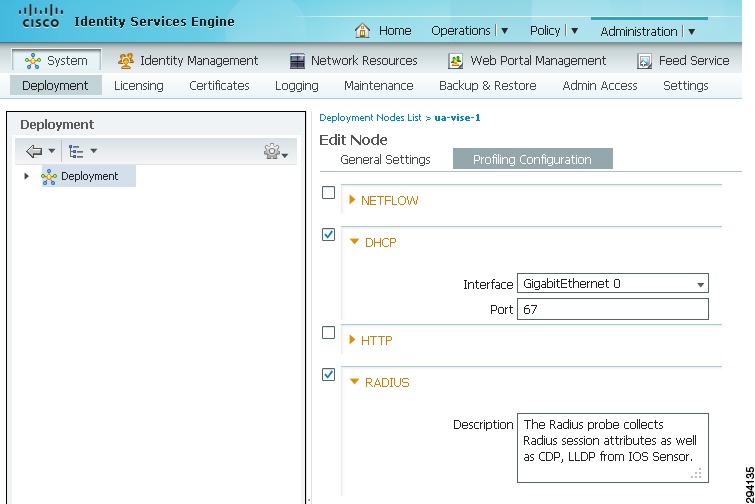Click the Identity Management users icon
Viewport: 755px width, 504px height.
(126, 61)
